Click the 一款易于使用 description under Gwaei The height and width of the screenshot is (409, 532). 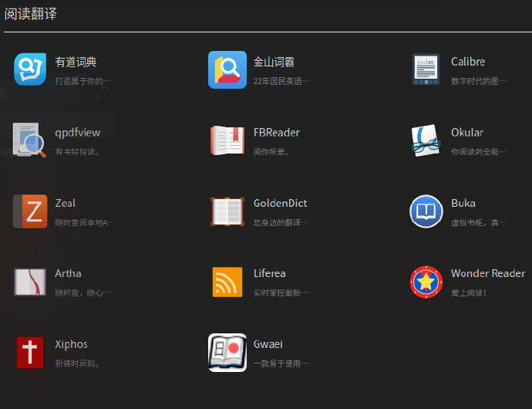tap(281, 363)
